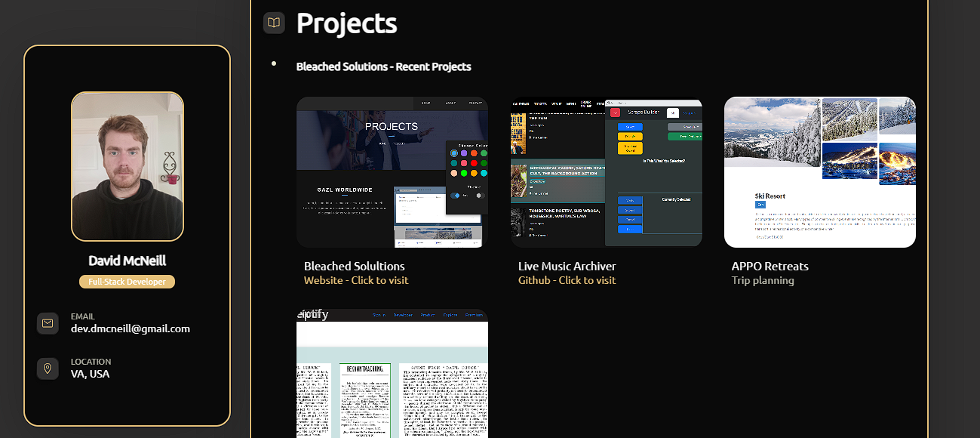Pick the purple swatch in Change Color panel

pos(464,153)
